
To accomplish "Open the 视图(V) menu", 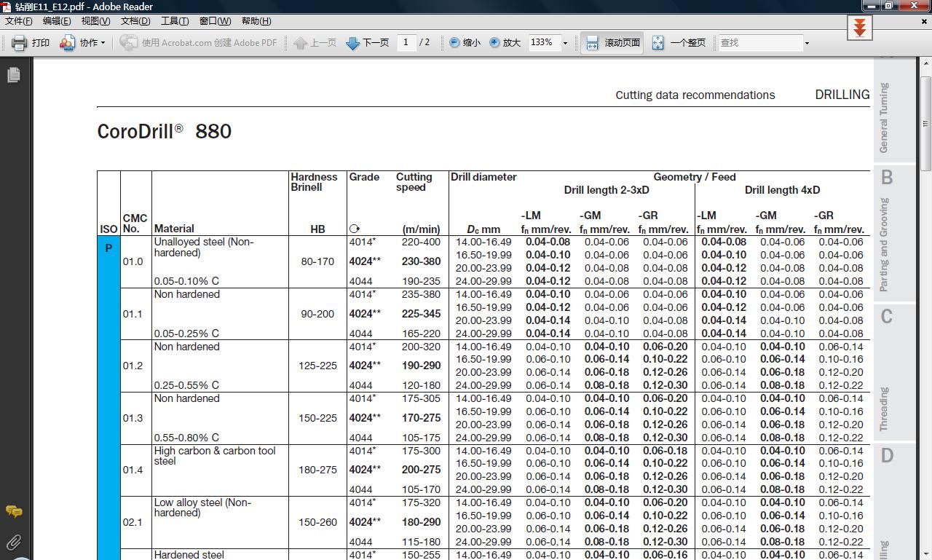I will [x=95, y=21].
